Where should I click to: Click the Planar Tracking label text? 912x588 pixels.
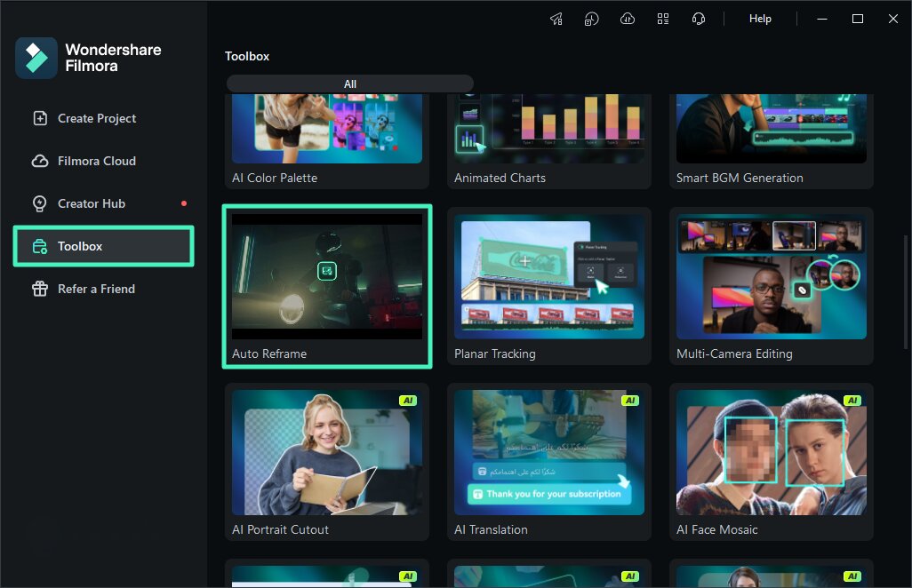pos(495,354)
